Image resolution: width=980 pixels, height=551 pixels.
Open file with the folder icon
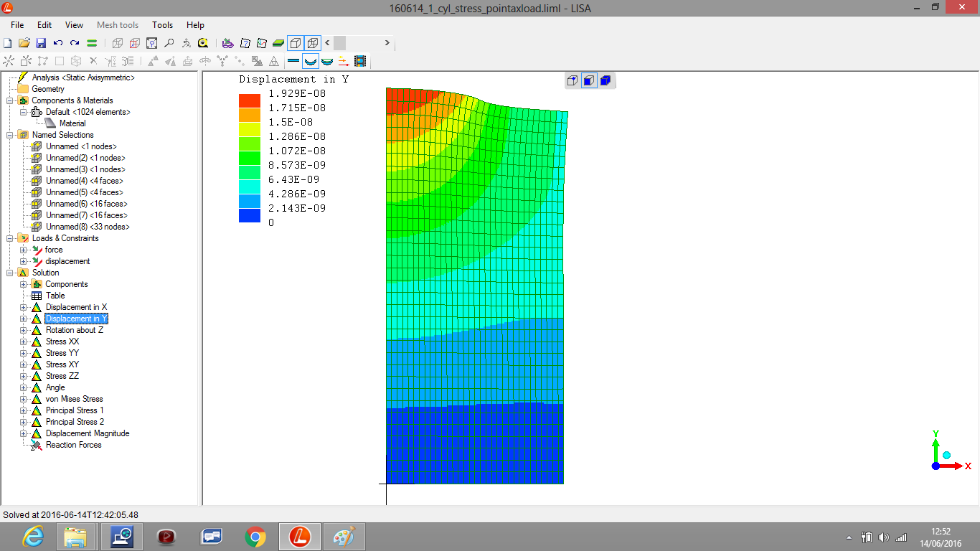[x=24, y=43]
